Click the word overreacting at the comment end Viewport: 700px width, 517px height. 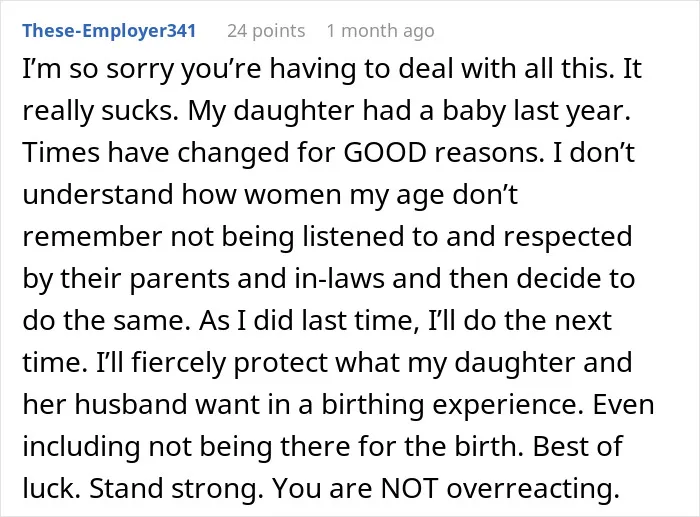coord(533,488)
